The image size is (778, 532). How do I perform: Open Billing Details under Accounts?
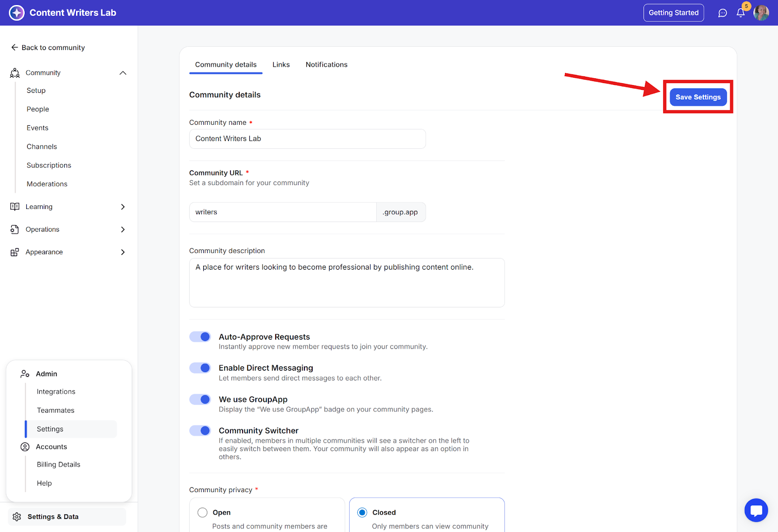coord(58,464)
